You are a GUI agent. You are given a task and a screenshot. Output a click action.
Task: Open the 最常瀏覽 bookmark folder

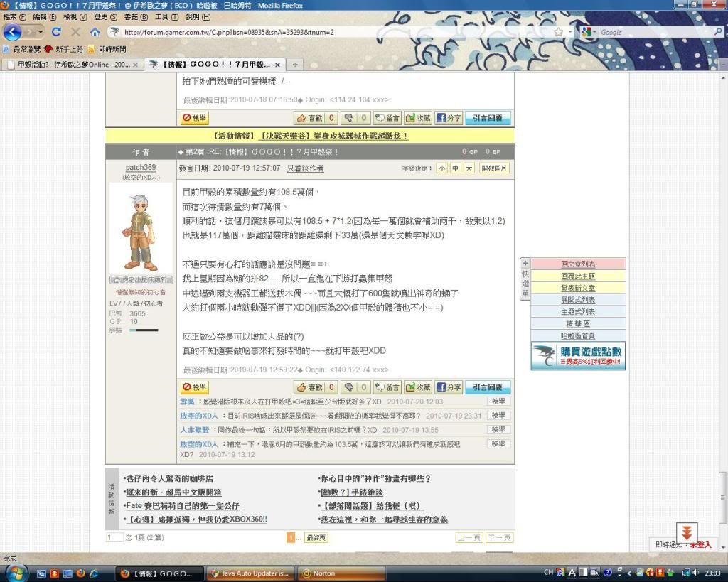coord(21,49)
